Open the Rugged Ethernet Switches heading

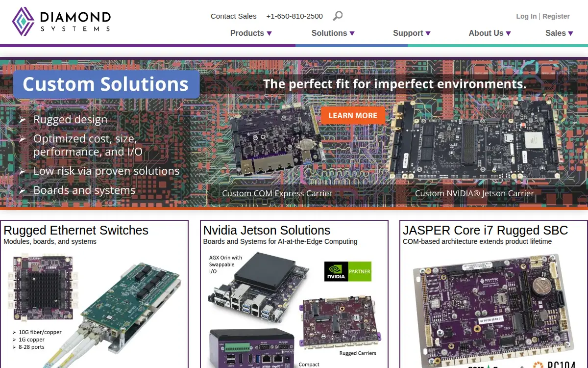tap(76, 230)
